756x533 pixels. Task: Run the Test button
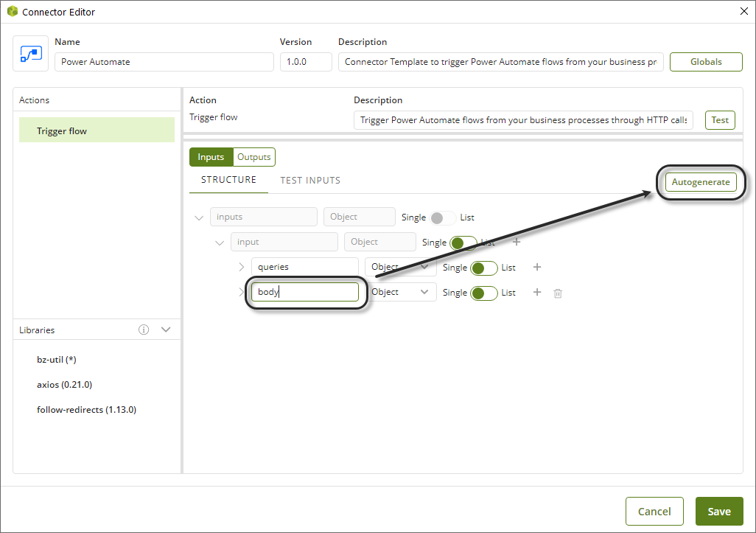[720, 120]
